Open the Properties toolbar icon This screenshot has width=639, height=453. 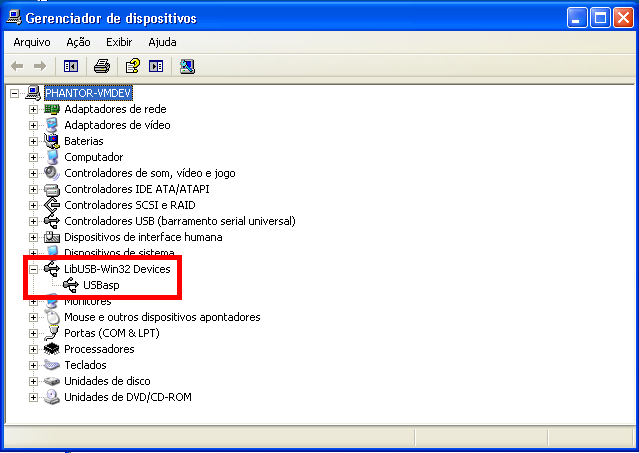point(132,66)
